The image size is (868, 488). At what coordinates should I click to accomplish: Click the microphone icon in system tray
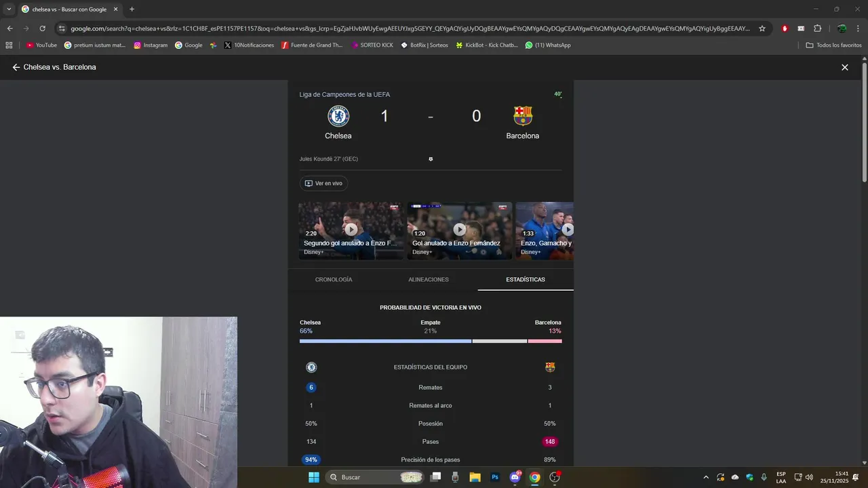tap(764, 477)
